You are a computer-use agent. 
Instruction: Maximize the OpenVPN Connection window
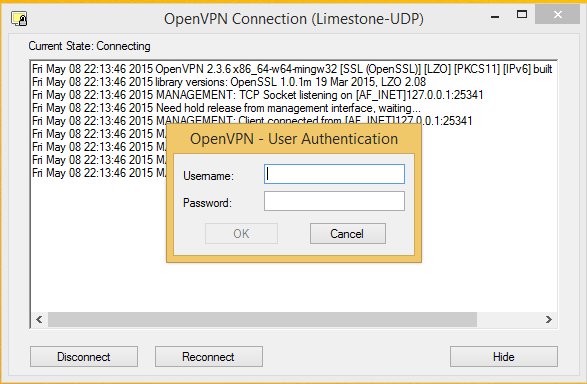[522, 15]
